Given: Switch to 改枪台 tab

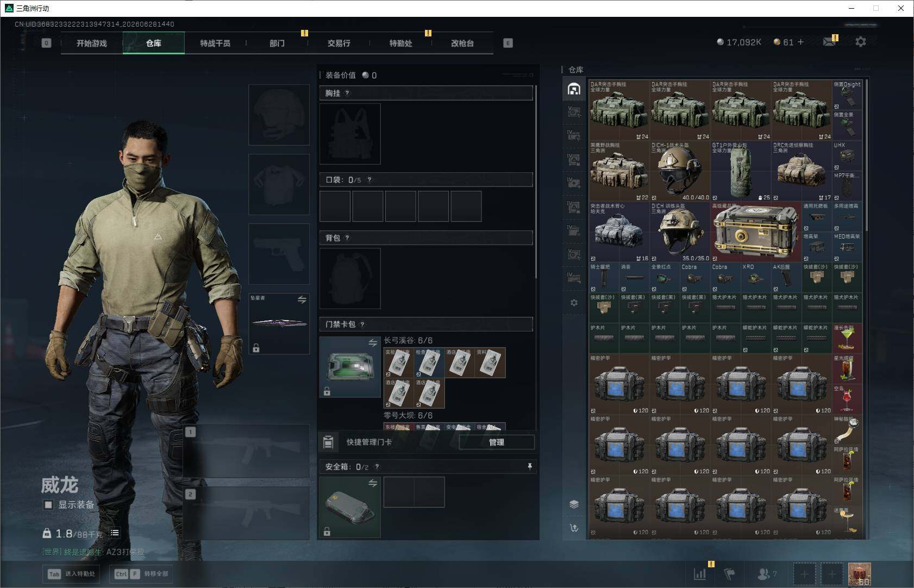Looking at the screenshot, I should [x=462, y=43].
